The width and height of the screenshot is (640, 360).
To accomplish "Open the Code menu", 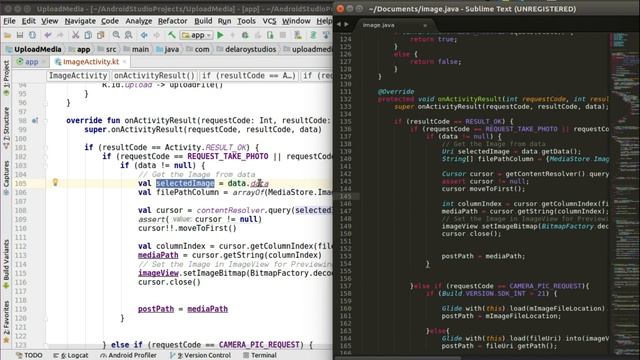I will click(110, 21).
